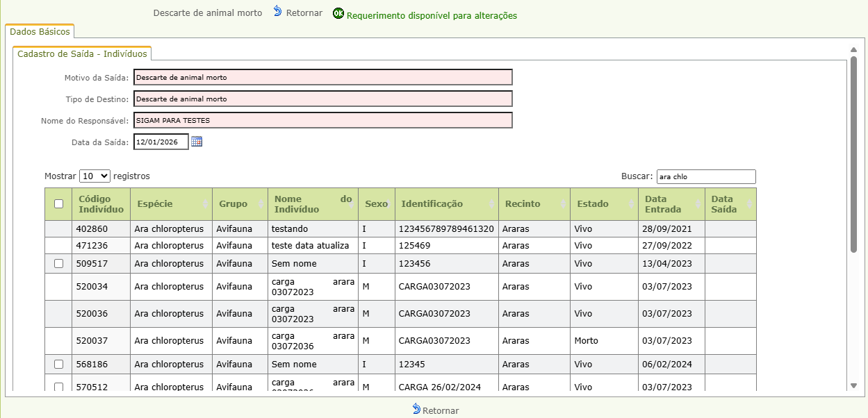Switch to the Dados Básicos tab

(40, 32)
